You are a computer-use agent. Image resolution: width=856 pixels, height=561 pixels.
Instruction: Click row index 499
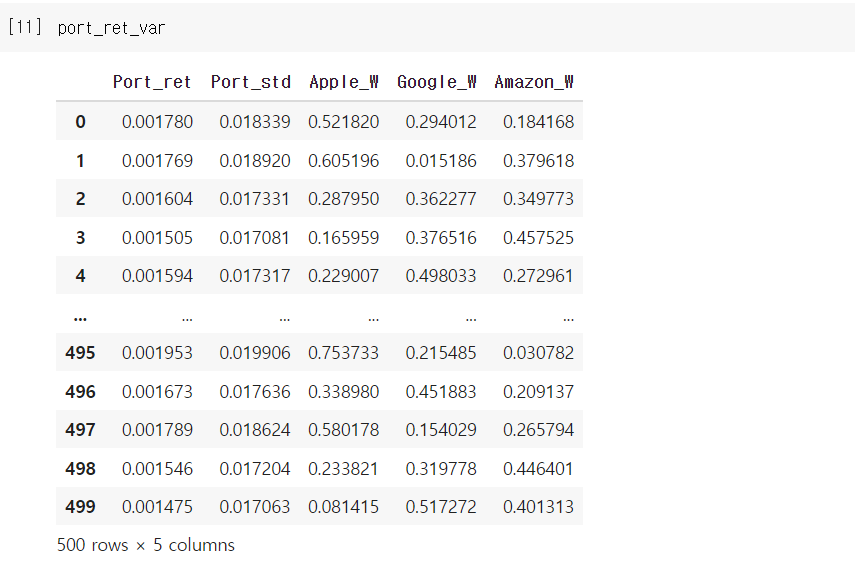80,506
